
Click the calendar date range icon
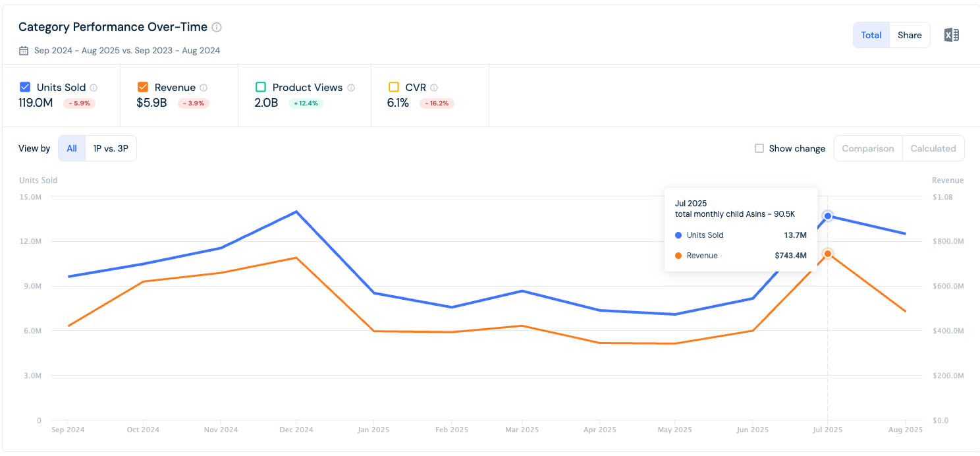click(24, 51)
